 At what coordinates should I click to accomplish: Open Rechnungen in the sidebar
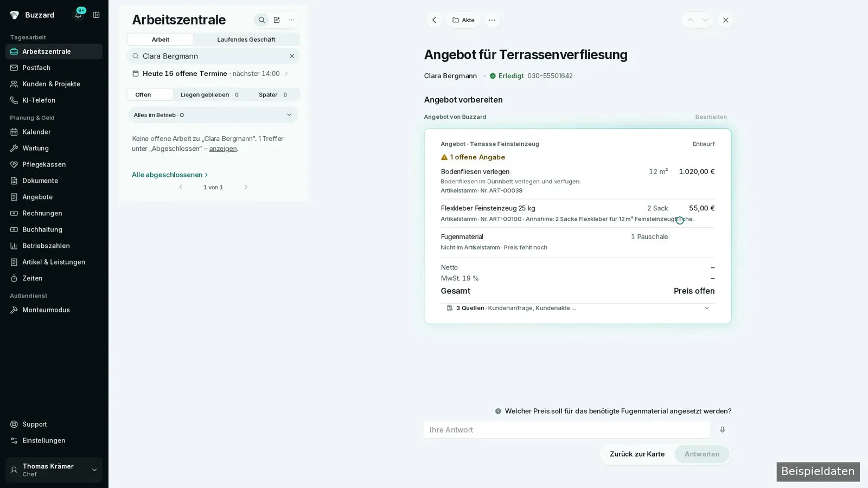click(x=54, y=213)
